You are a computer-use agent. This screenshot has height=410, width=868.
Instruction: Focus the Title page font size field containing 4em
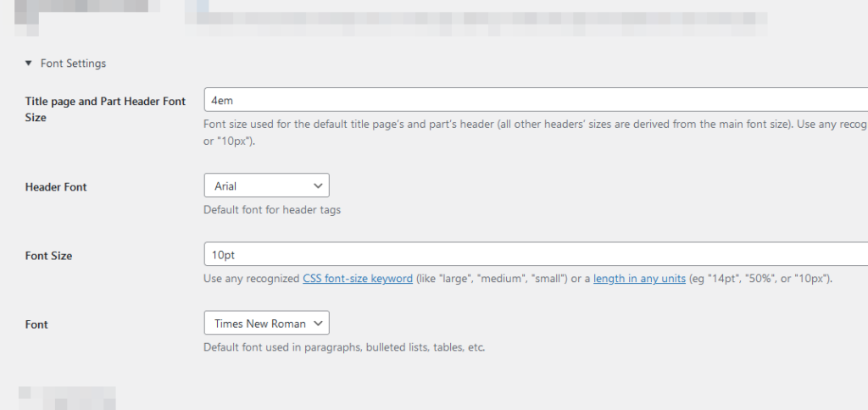coord(534,100)
